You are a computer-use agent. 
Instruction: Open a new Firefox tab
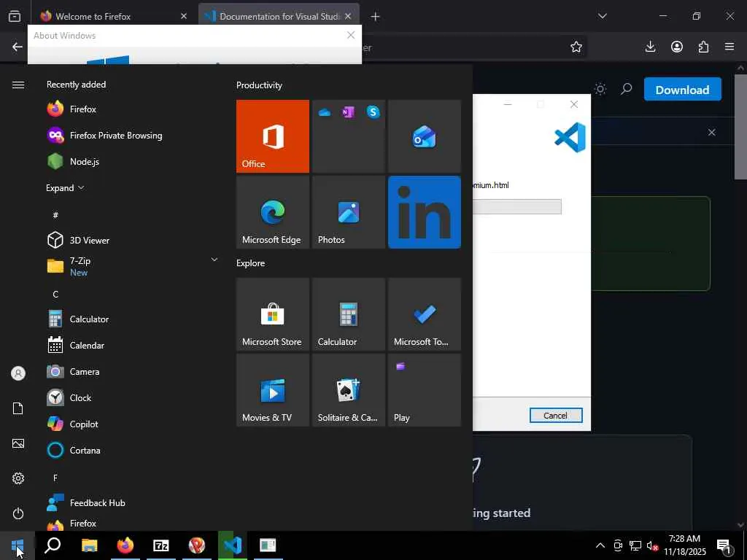(x=376, y=17)
